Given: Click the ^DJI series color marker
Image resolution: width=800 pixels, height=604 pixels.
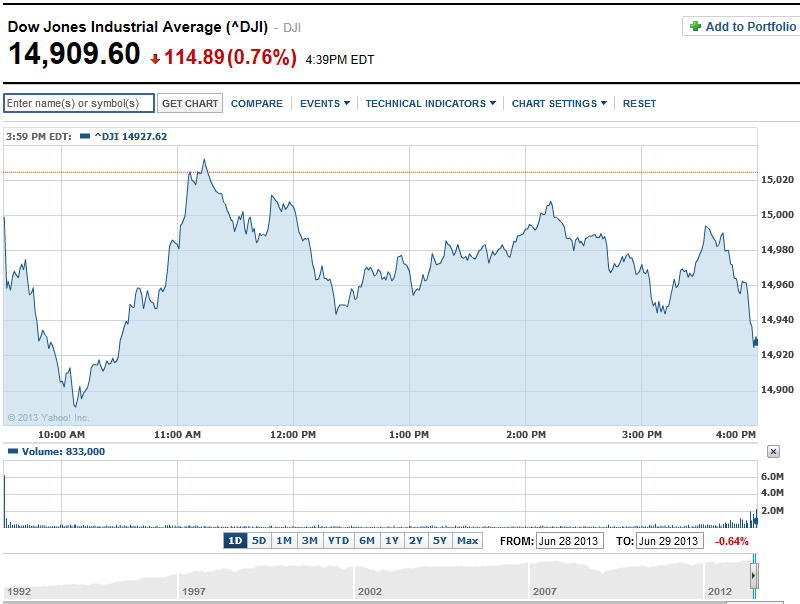Looking at the screenshot, I should coord(85,136).
